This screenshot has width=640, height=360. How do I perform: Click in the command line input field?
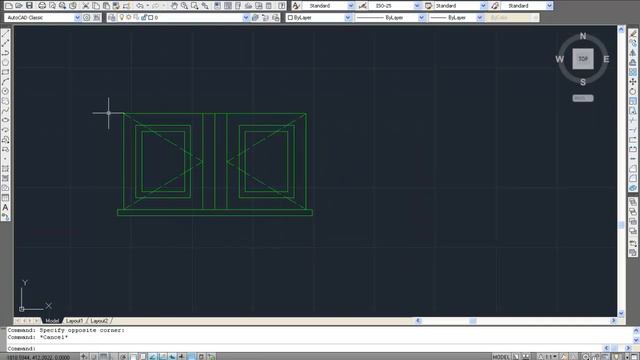point(306,349)
